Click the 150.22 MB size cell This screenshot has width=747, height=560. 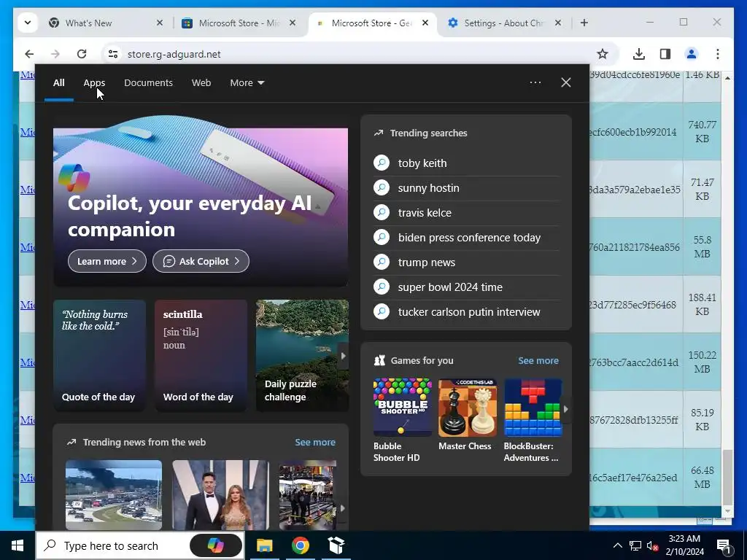click(x=703, y=362)
